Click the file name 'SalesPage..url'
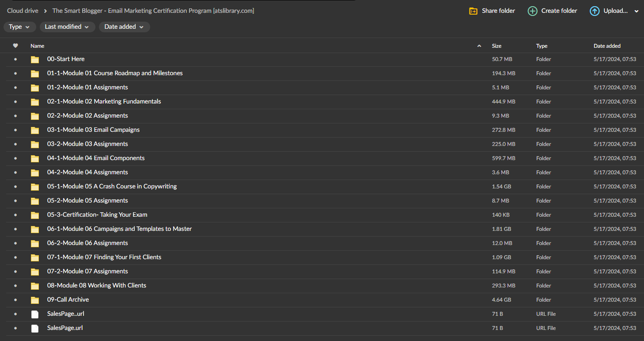 (x=66, y=314)
